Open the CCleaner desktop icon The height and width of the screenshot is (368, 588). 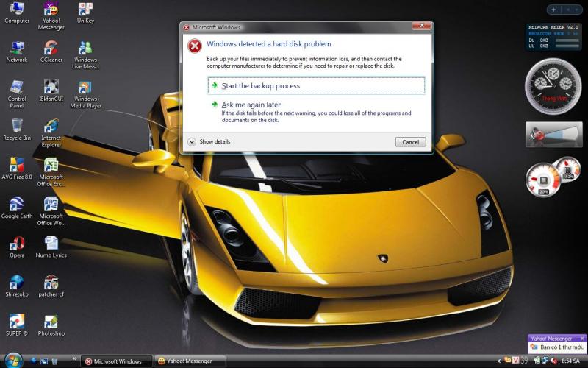(x=51, y=49)
